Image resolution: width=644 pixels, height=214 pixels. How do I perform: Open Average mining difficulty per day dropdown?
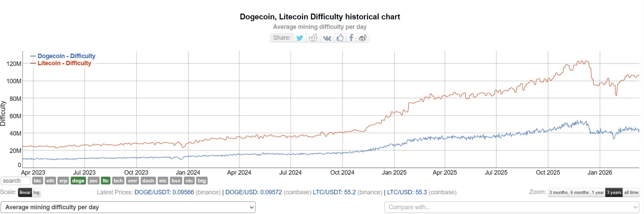coord(128,207)
